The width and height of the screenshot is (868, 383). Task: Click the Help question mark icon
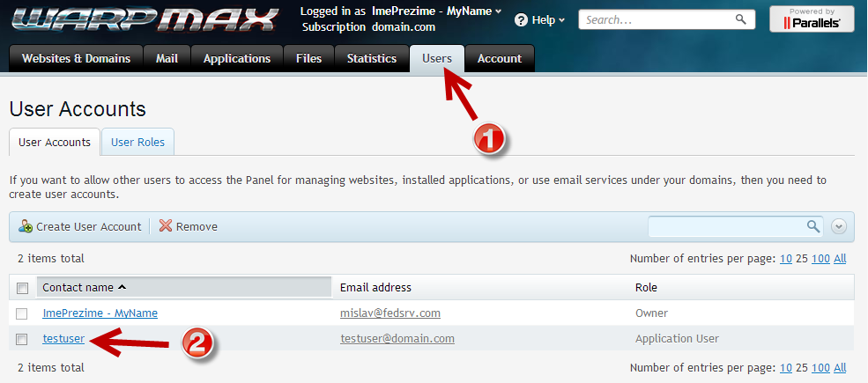pyautogui.click(x=521, y=19)
